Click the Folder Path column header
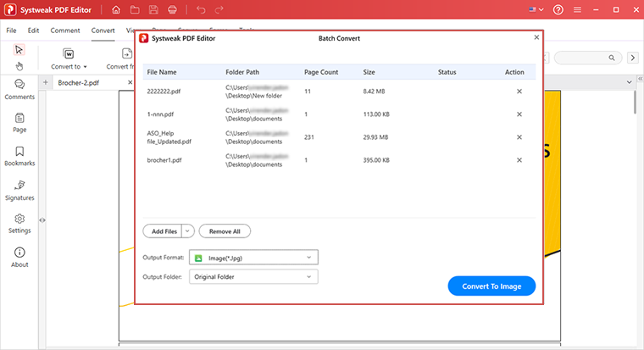 coord(242,72)
